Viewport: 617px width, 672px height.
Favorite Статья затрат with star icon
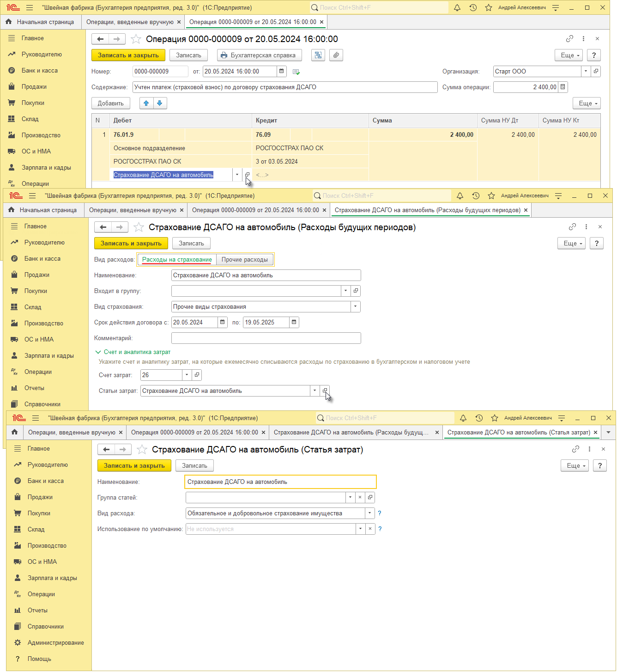tap(142, 449)
